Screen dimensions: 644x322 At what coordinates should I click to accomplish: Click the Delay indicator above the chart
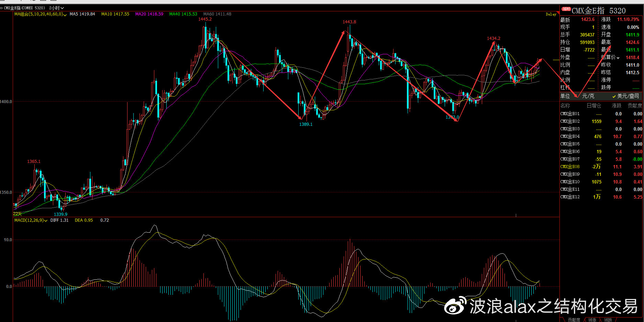551,14
